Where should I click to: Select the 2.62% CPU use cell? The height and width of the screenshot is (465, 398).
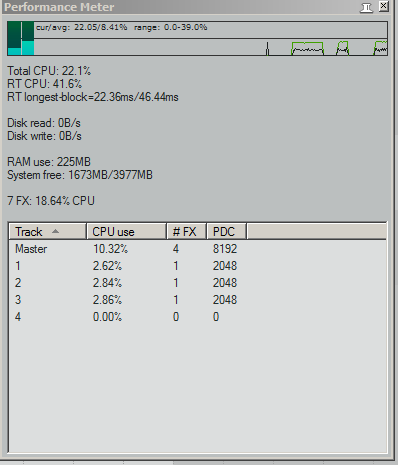coord(107,266)
